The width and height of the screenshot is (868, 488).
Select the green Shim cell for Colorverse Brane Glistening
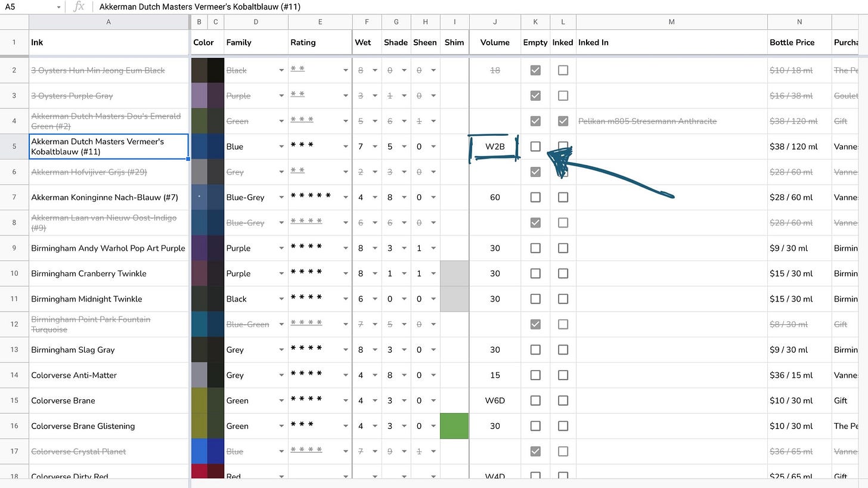coord(454,426)
